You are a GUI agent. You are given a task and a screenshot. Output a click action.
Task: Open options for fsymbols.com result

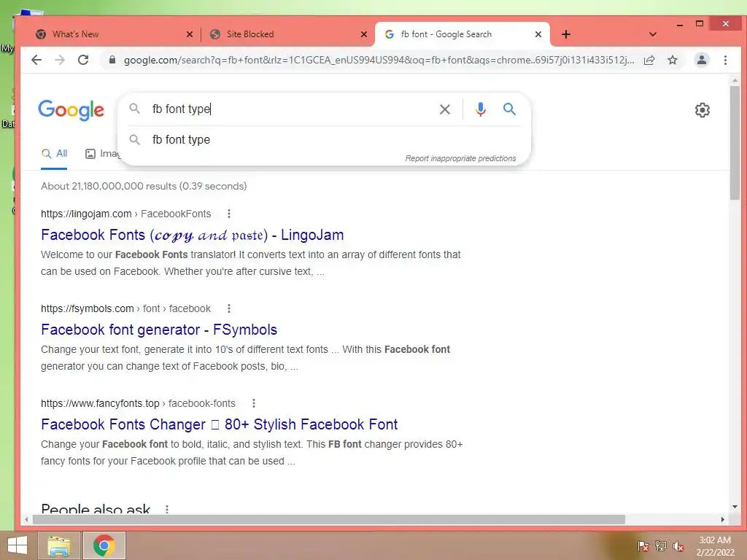click(x=229, y=308)
